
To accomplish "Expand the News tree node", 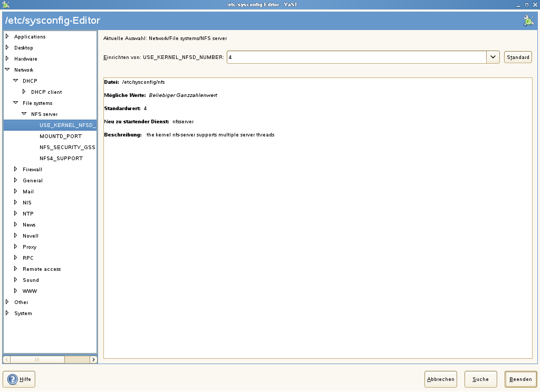I will pyautogui.click(x=15, y=224).
